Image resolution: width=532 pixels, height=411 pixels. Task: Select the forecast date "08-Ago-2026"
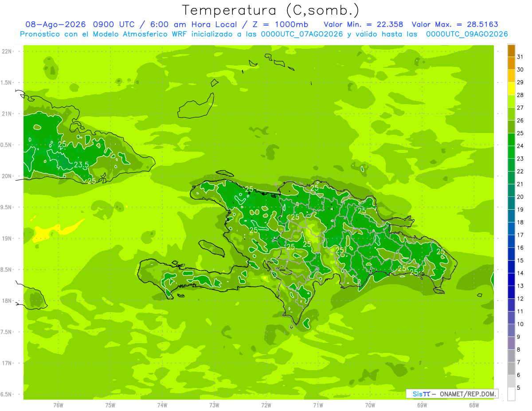pos(56,24)
